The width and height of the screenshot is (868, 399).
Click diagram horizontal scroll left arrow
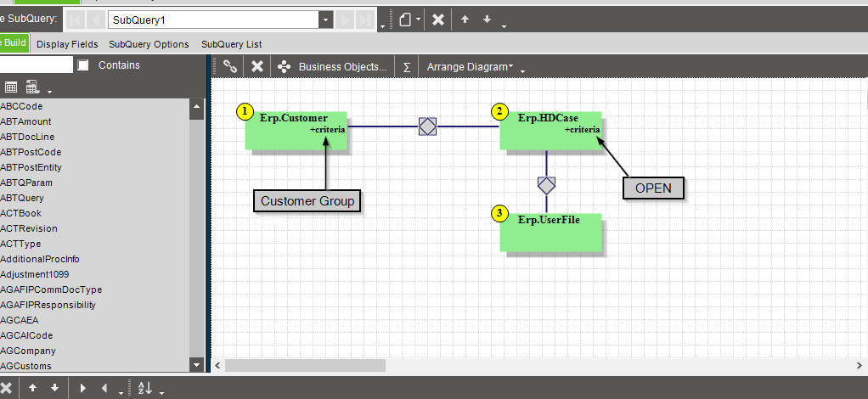click(217, 365)
